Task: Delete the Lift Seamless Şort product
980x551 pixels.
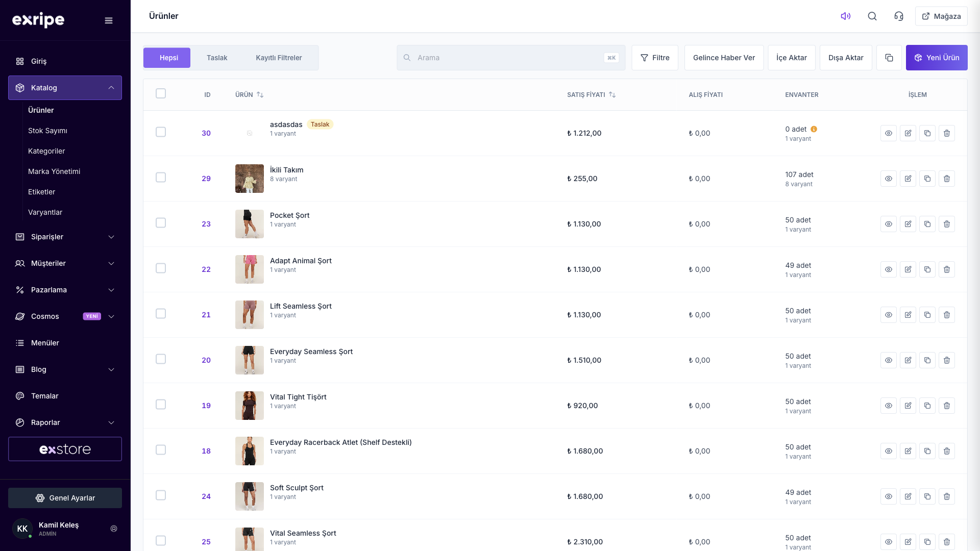Action: click(947, 315)
